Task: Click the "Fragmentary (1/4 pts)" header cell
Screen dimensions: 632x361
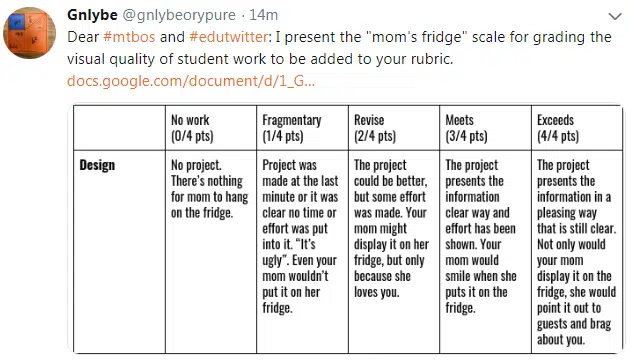Action: pos(302,128)
